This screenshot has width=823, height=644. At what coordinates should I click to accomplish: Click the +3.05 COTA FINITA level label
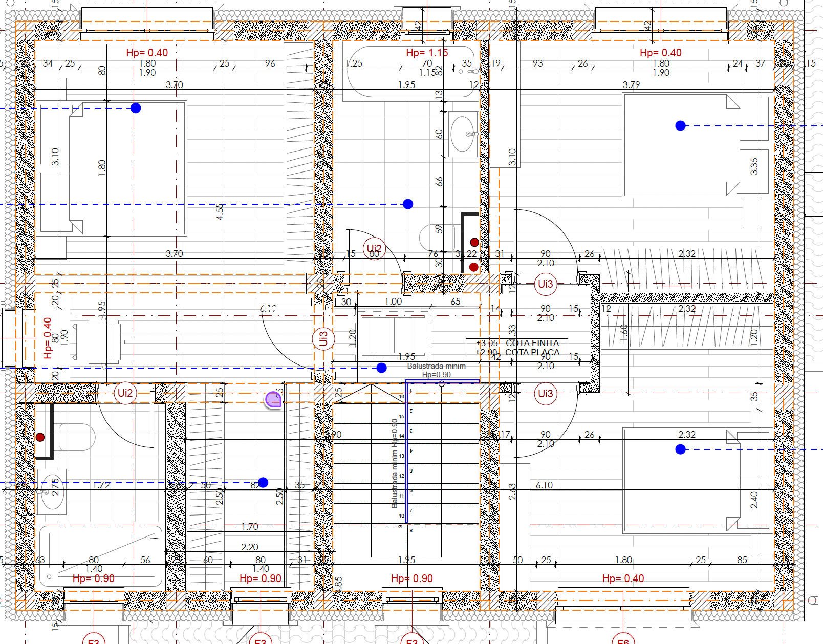[517, 343]
